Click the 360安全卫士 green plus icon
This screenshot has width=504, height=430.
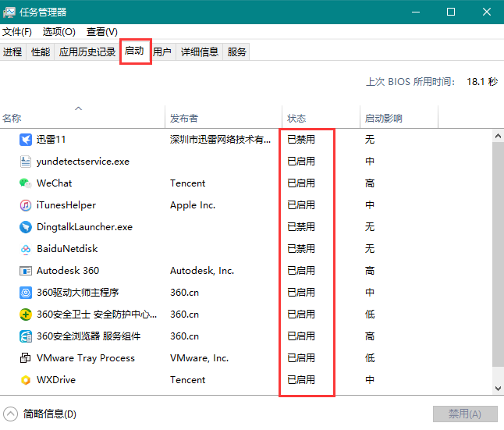(x=26, y=315)
